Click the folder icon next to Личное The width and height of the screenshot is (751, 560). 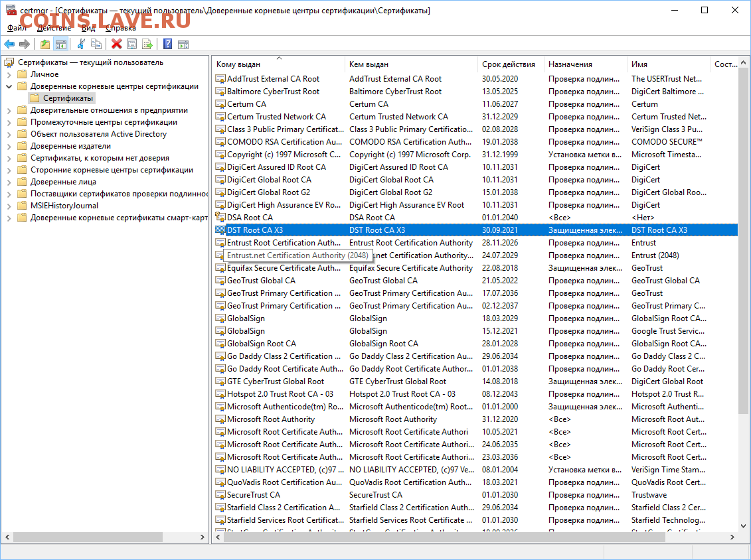tap(22, 74)
